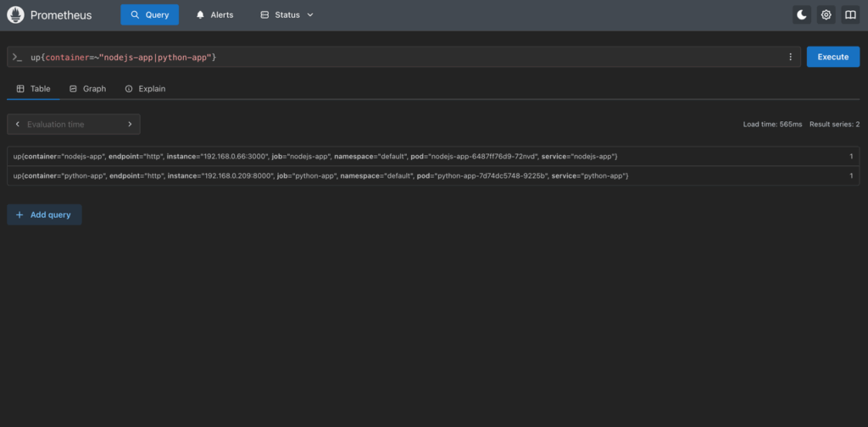The image size is (868, 427).
Task: Select the nodejs-app result series row
Action: (x=433, y=157)
